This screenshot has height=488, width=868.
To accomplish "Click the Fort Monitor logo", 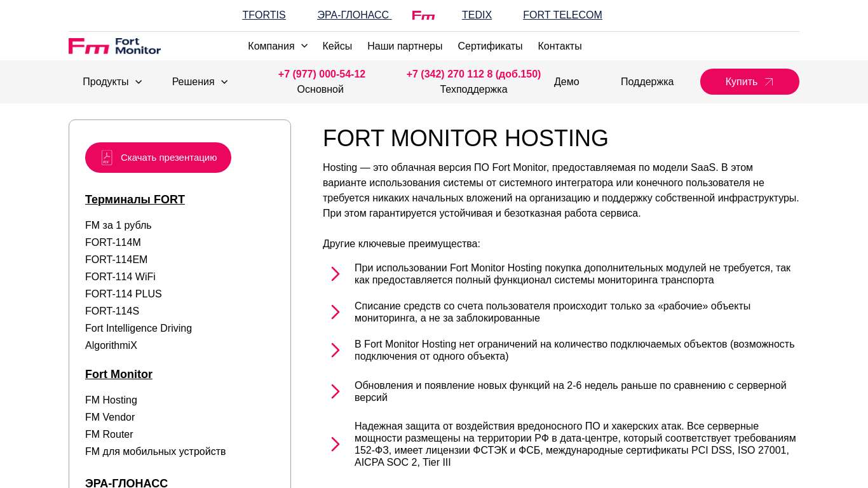I will click(x=114, y=46).
